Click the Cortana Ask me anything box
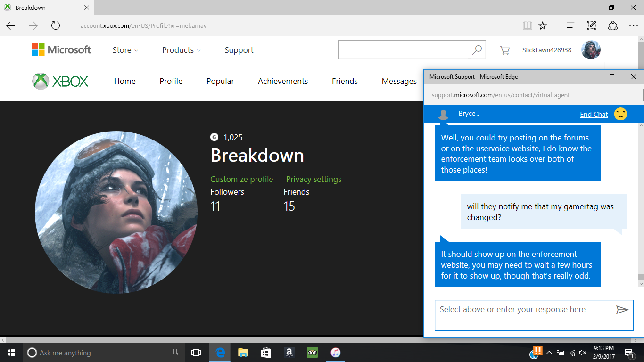 click(104, 353)
